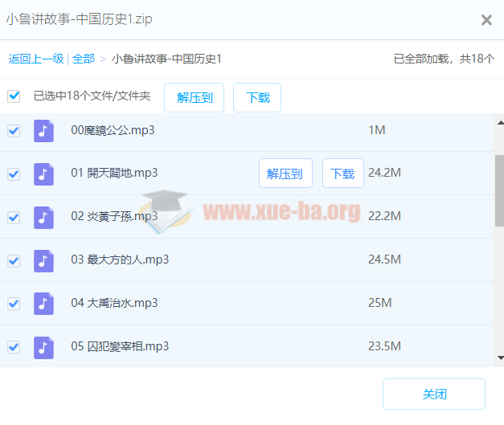
Task: Go back via 返回上一级 link
Action: (x=37, y=59)
